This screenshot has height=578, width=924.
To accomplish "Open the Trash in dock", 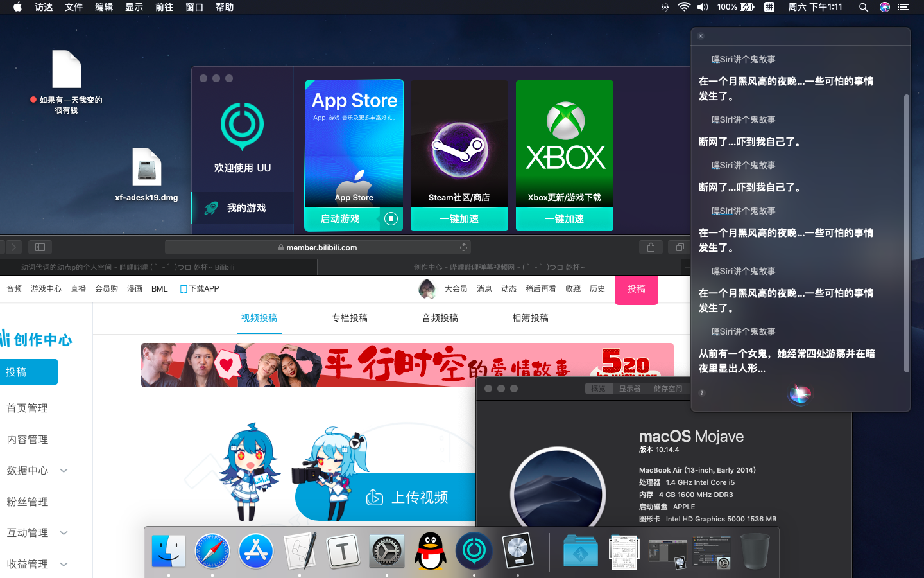I will [x=755, y=551].
